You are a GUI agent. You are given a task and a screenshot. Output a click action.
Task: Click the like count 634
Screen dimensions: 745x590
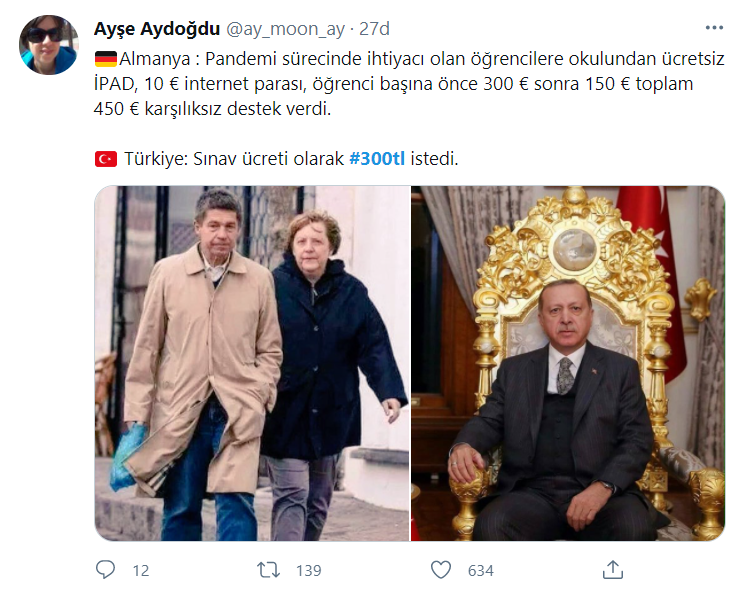pos(480,570)
